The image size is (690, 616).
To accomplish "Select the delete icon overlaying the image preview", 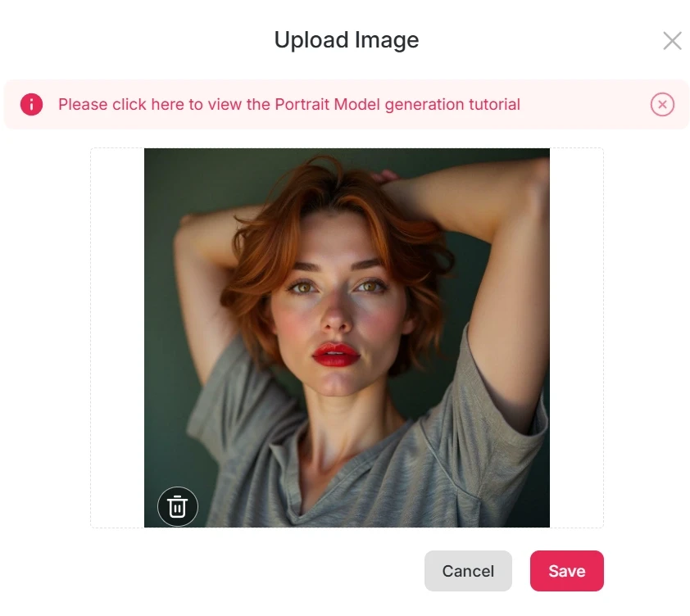I will point(177,506).
